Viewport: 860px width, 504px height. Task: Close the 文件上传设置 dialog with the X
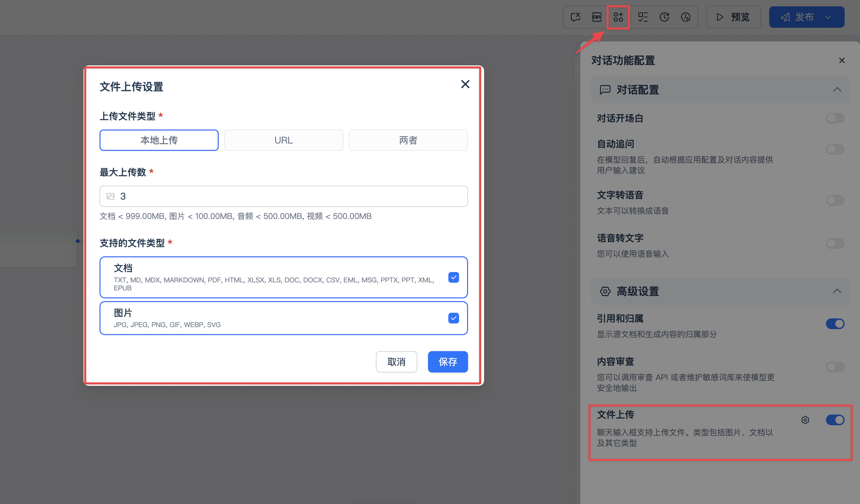(465, 84)
